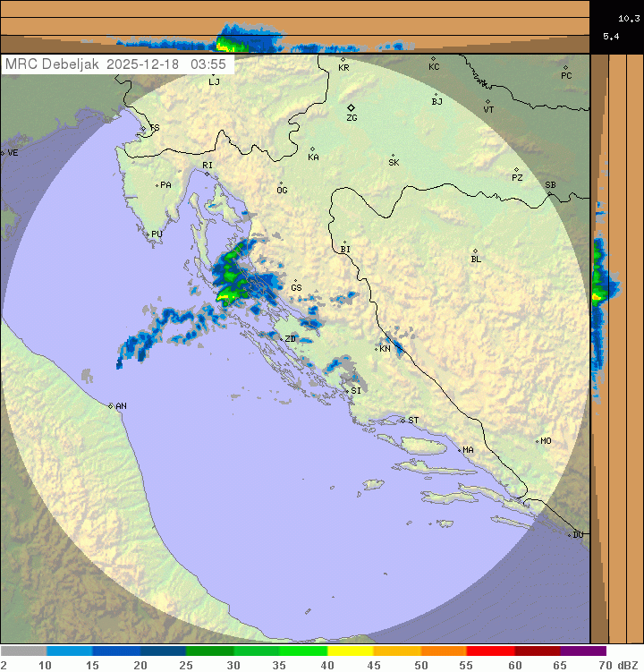Click the ZD city marker
The image size is (644, 672).
pyautogui.click(x=280, y=339)
